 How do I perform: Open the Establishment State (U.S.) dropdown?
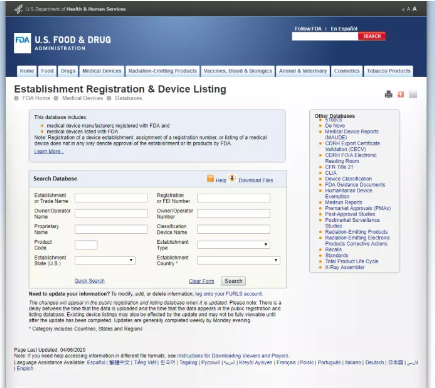click(105, 260)
